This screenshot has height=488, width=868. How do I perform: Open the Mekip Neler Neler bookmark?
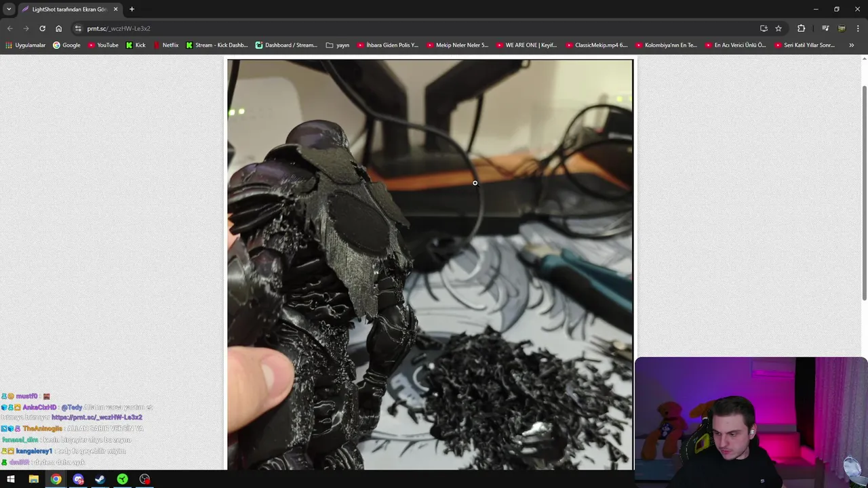(458, 45)
